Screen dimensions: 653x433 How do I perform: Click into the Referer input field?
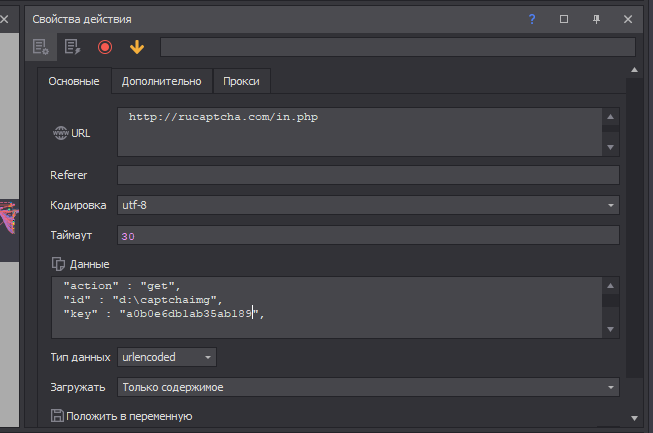(368, 175)
